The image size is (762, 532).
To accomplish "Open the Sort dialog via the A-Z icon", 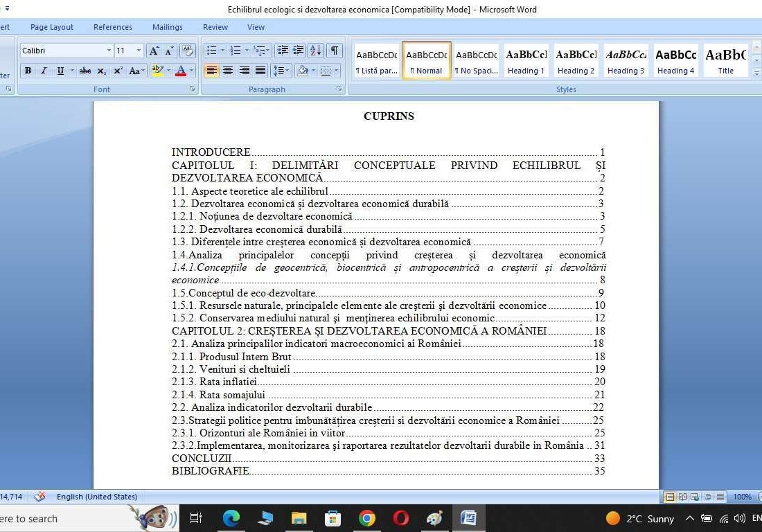I will click(x=315, y=51).
